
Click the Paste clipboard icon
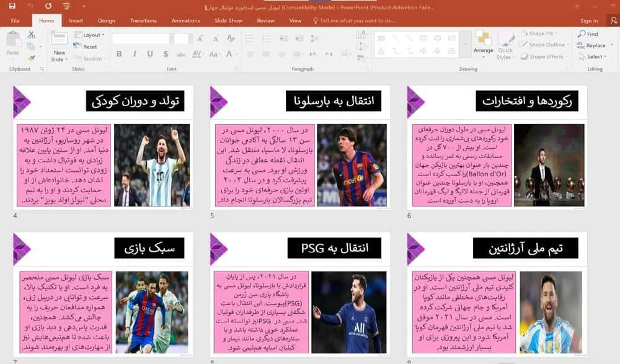(x=12, y=39)
